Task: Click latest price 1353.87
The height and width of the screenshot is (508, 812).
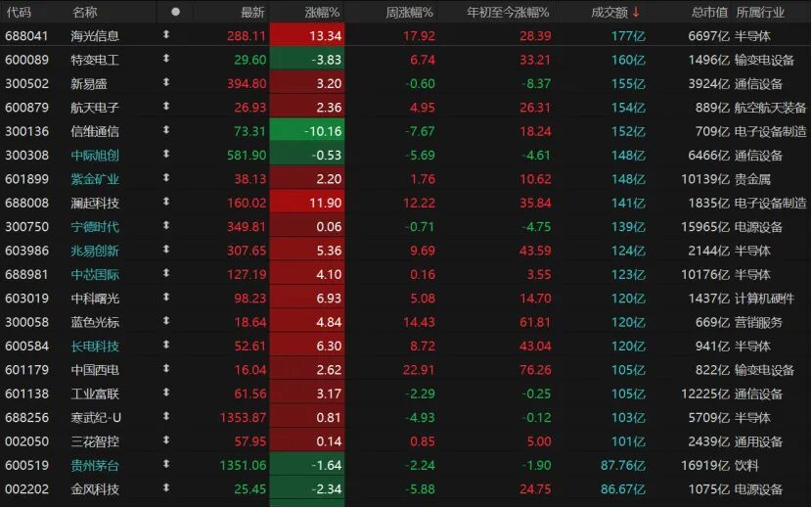Action: (x=243, y=417)
